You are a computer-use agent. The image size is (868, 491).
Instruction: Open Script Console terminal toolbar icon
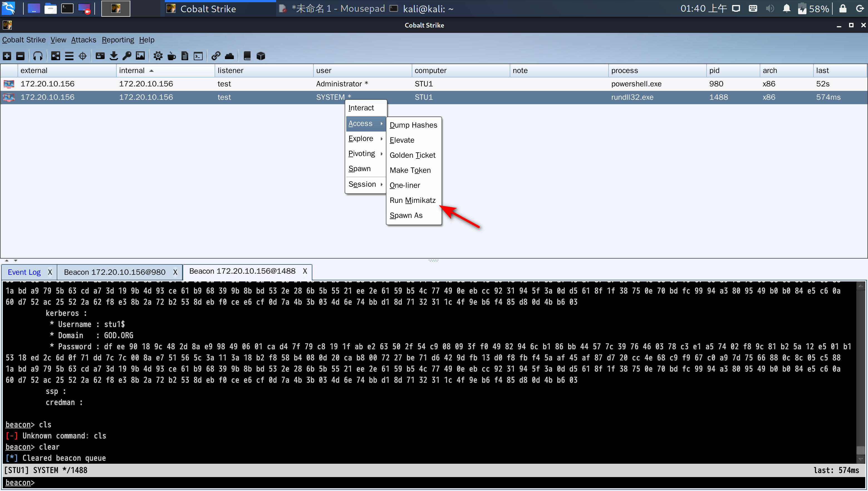(198, 56)
